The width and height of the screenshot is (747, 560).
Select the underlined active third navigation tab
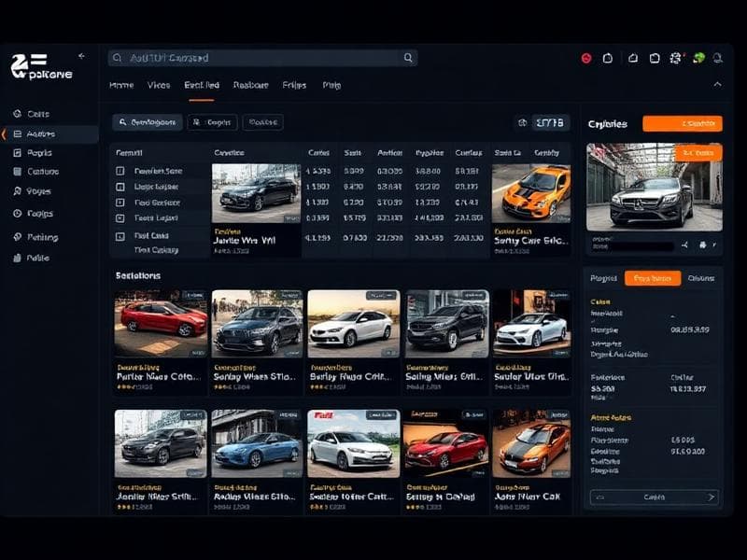pos(202,85)
